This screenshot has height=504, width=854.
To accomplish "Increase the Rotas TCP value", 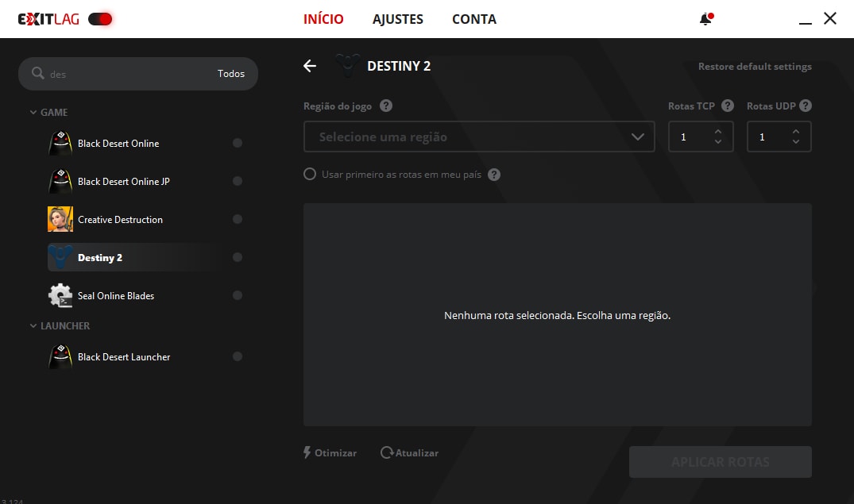I will tap(718, 131).
